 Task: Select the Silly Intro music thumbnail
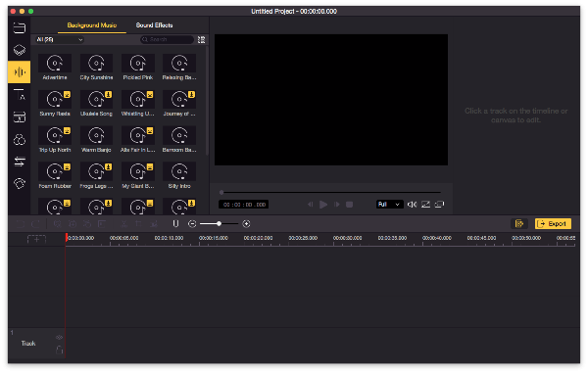point(179,171)
